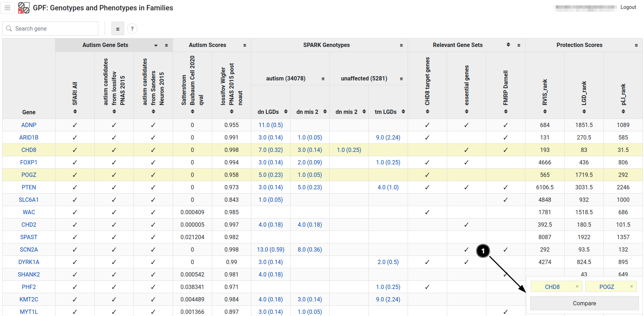Open the ARID1B gene link
The width and height of the screenshot is (644, 316).
click(x=29, y=137)
